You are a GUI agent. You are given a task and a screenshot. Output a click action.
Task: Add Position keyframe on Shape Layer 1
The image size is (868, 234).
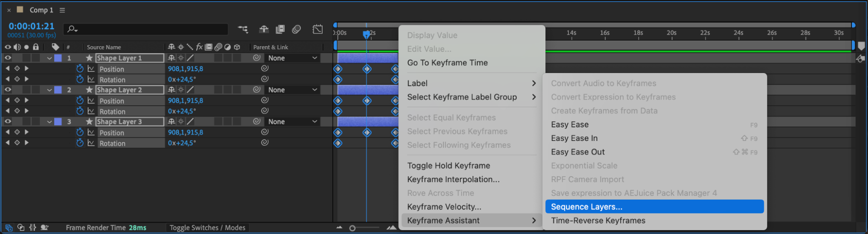17,69
